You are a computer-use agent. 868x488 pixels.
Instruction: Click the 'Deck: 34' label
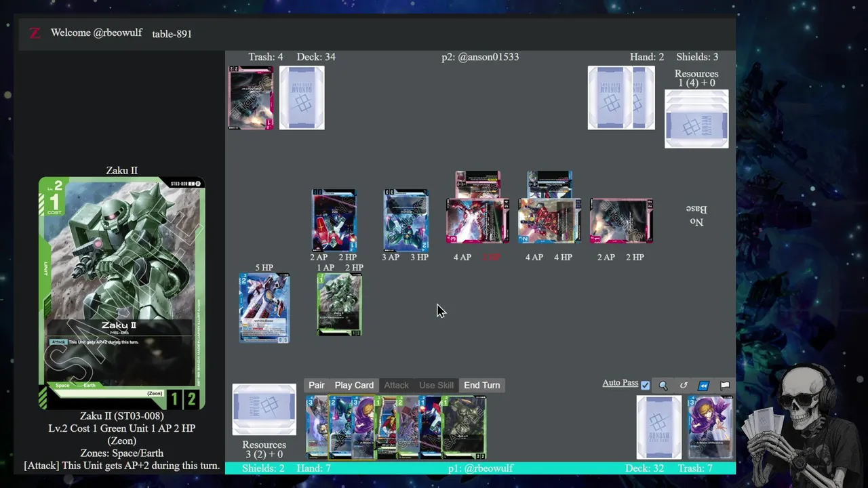[x=316, y=57]
